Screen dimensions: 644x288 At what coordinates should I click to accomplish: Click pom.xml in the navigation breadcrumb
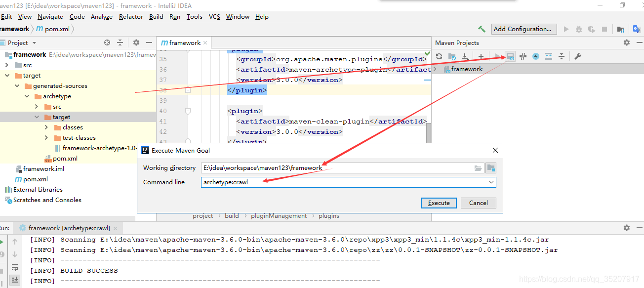53,29
